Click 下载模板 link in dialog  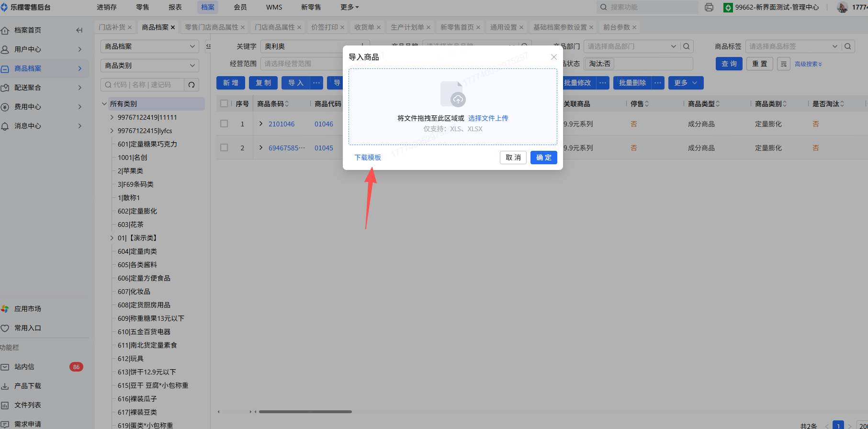(368, 158)
